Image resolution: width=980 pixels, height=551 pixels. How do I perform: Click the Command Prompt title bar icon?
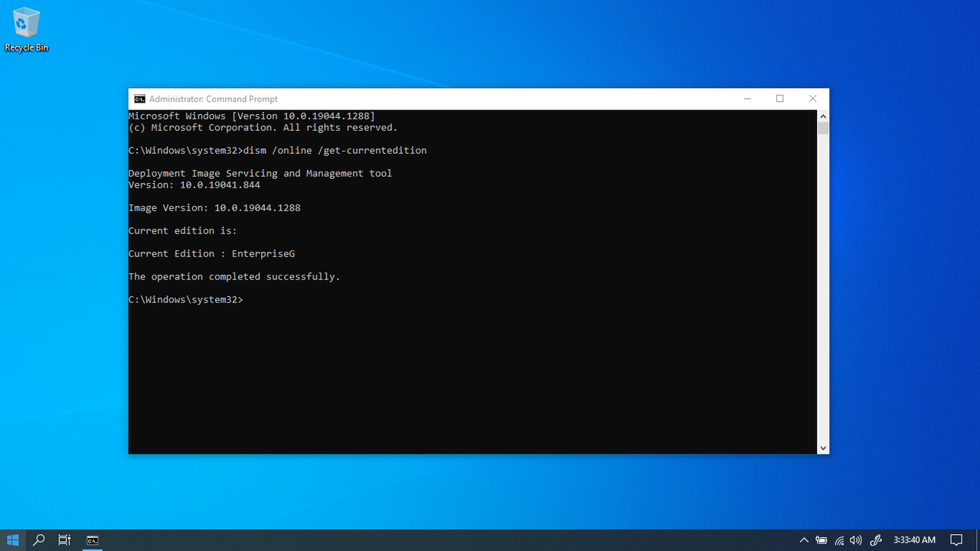coord(139,99)
